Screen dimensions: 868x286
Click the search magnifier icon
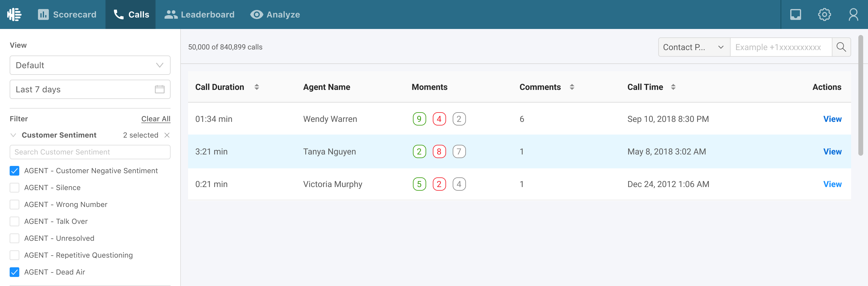tap(841, 47)
